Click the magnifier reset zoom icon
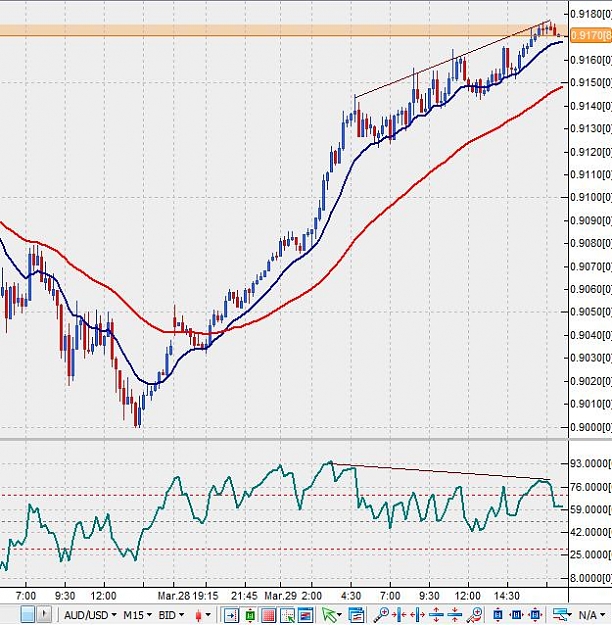Image resolution: width=612 pixels, height=625 pixels. (x=474, y=615)
